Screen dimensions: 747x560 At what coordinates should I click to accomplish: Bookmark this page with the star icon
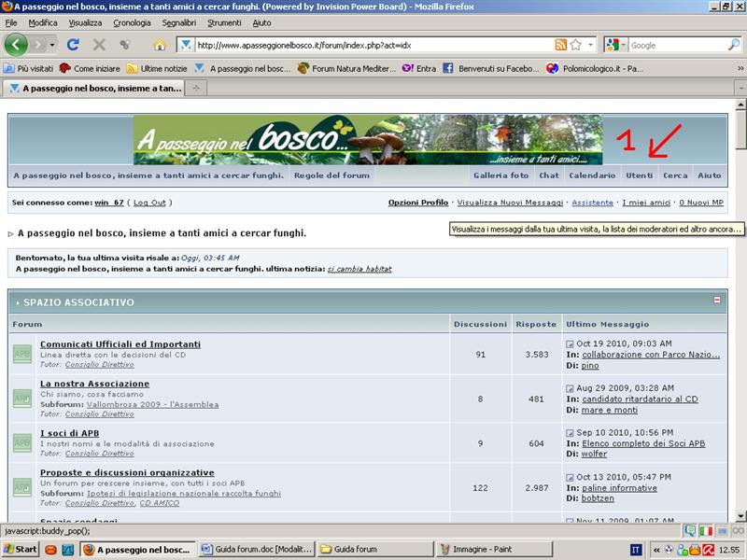tap(576, 45)
